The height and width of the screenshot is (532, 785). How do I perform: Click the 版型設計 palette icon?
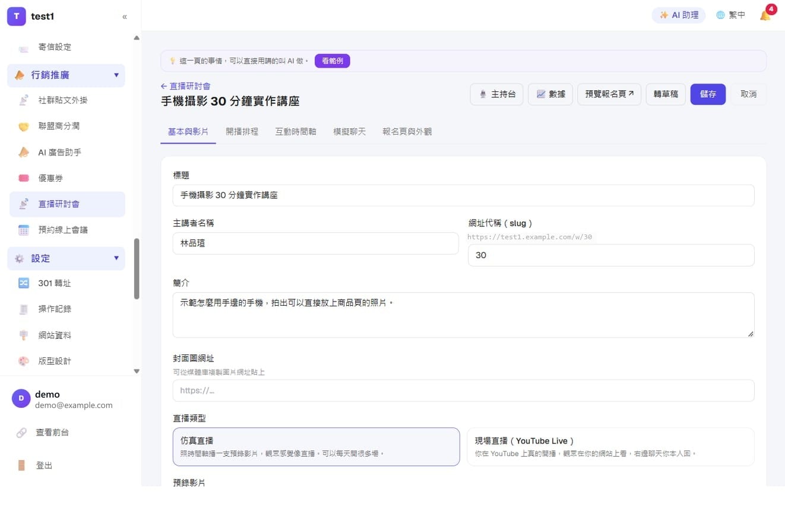pyautogui.click(x=24, y=361)
